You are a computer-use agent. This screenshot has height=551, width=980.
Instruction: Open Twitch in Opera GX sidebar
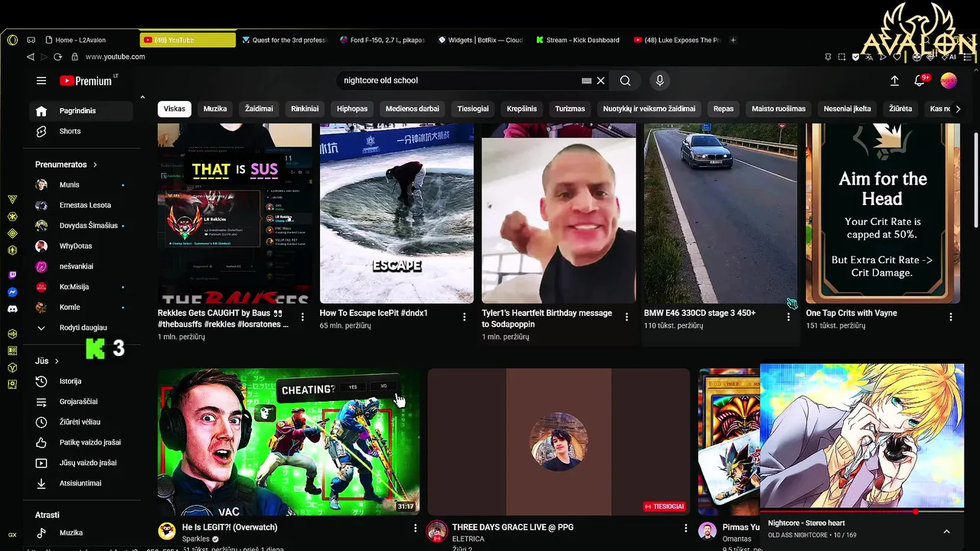click(12, 275)
